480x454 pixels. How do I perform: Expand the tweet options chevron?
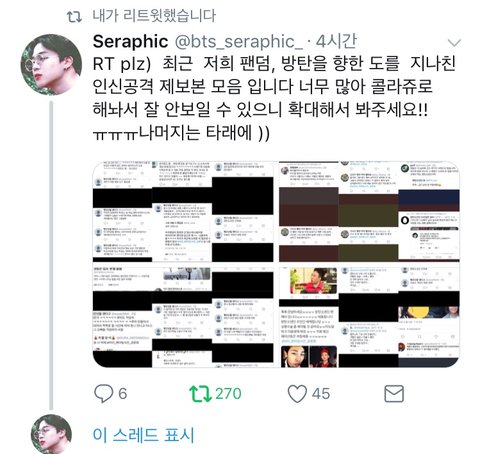coord(454,43)
